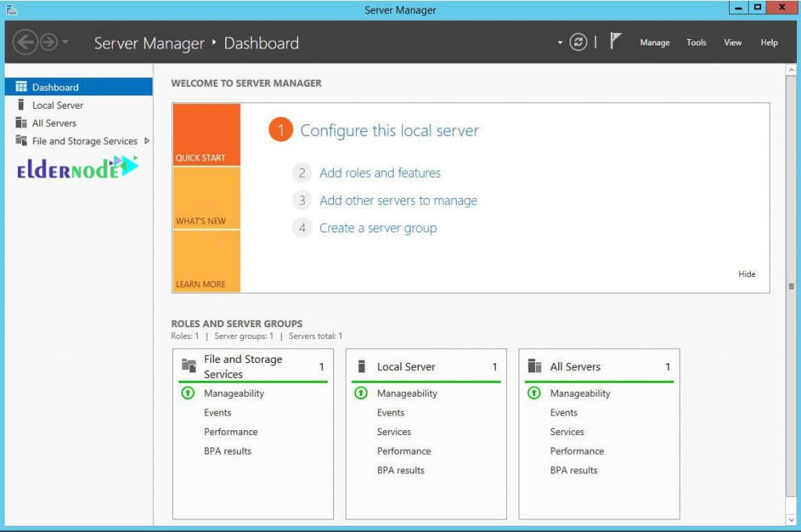The image size is (801, 532).
Task: Click the File and Storage Services tile icon
Action: tap(188, 365)
